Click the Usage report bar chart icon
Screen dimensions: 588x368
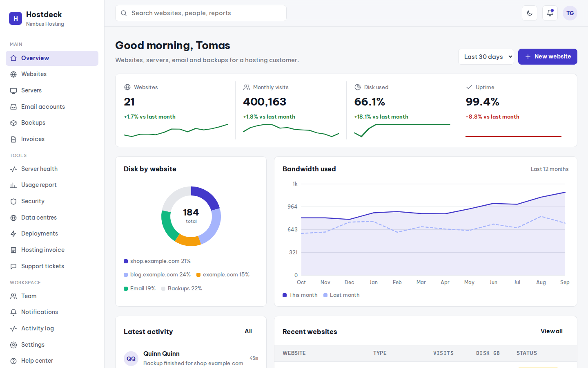pyautogui.click(x=13, y=185)
